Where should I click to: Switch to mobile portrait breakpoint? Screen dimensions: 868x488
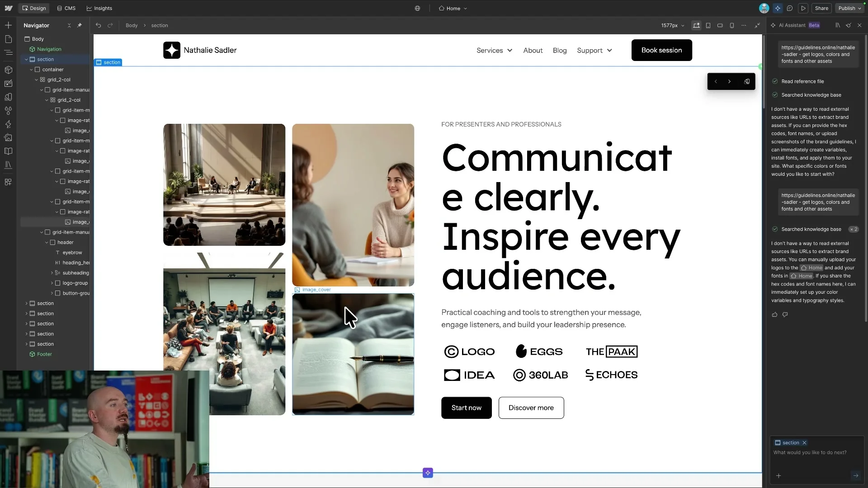(x=732, y=25)
